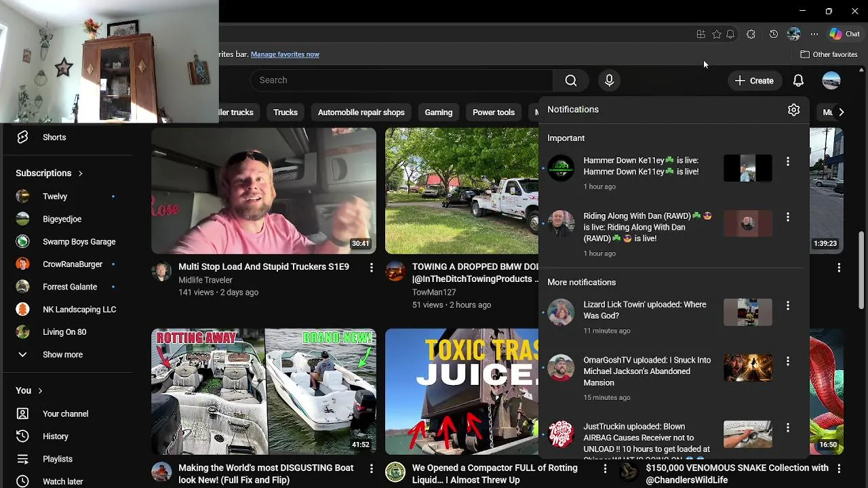The height and width of the screenshot is (488, 868).
Task: Open options for Riding Along With Dan notification
Action: pos(787,217)
